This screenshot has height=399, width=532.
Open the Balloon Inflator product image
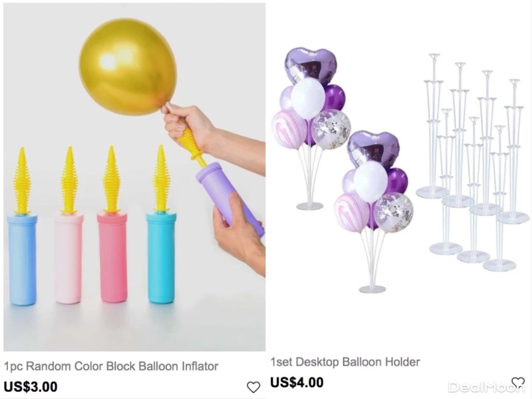pyautogui.click(x=134, y=177)
